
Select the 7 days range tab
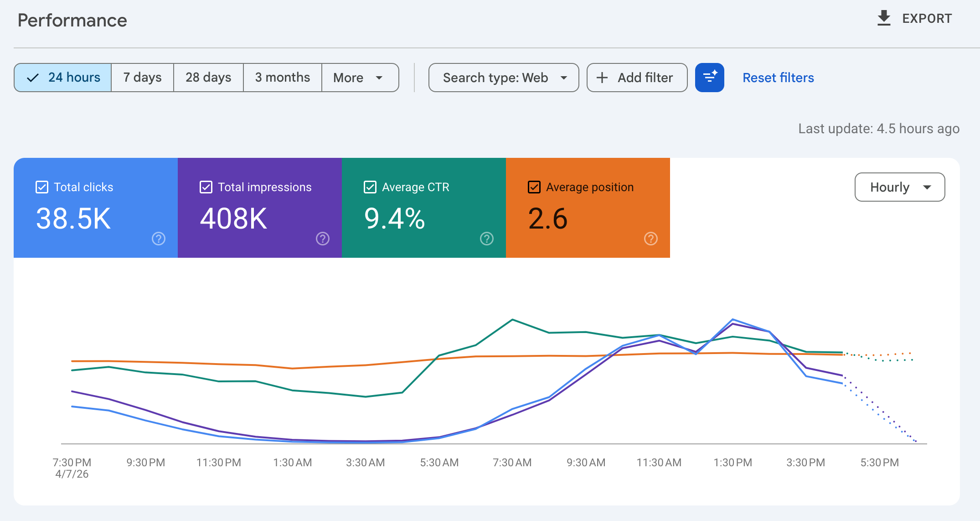point(142,78)
